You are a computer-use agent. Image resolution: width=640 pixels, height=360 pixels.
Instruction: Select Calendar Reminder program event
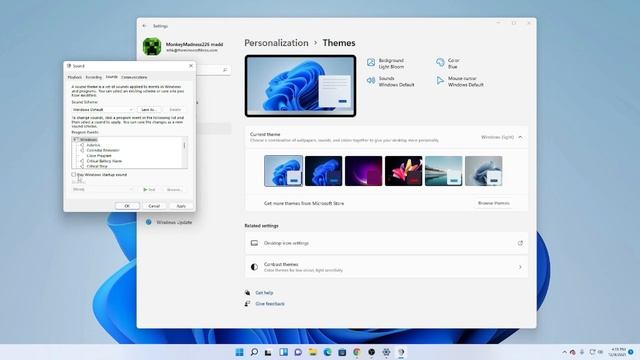coord(103,150)
